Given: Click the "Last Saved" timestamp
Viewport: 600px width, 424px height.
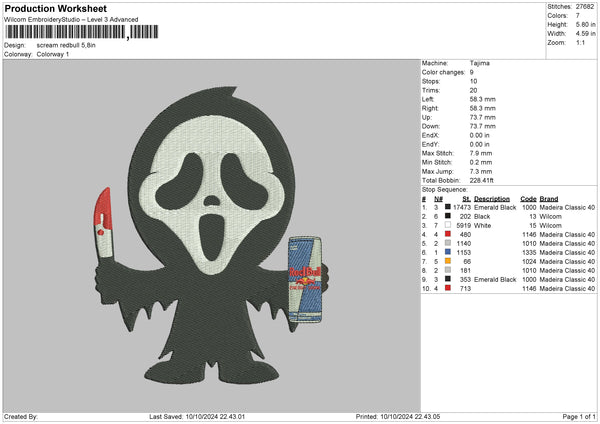Looking at the screenshot, I should (x=197, y=416).
